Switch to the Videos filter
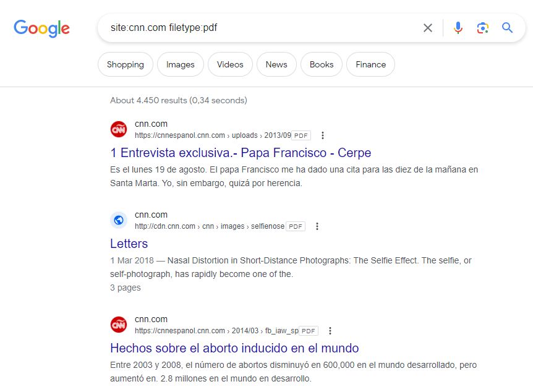This screenshot has height=392, width=533. tap(230, 64)
